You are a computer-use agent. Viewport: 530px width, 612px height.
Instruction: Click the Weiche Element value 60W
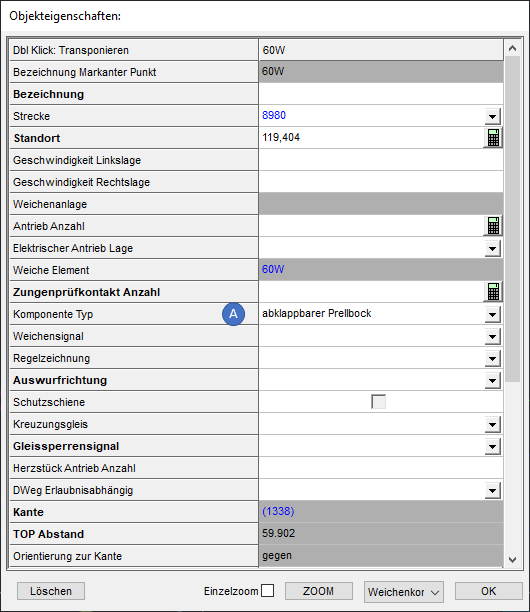point(273,269)
